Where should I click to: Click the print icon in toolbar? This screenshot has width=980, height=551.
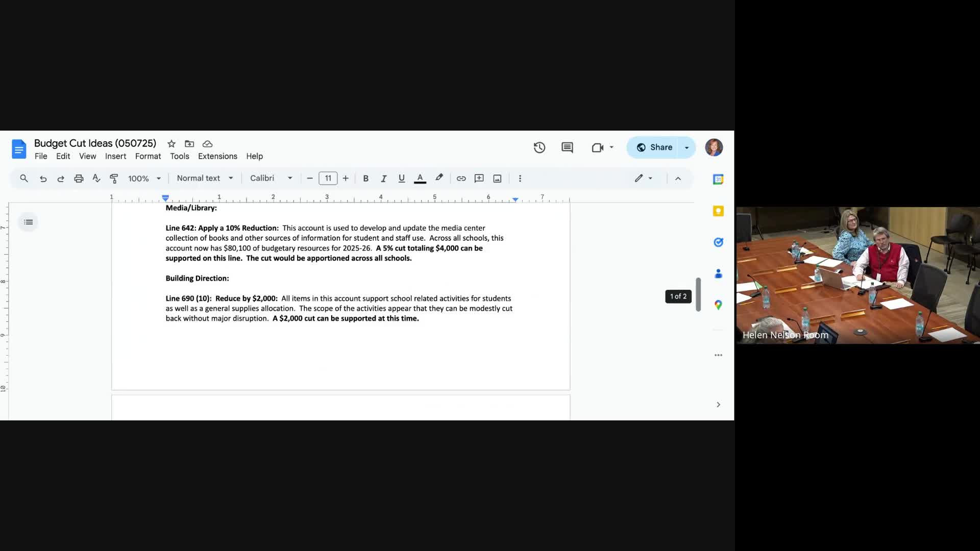pyautogui.click(x=79, y=179)
